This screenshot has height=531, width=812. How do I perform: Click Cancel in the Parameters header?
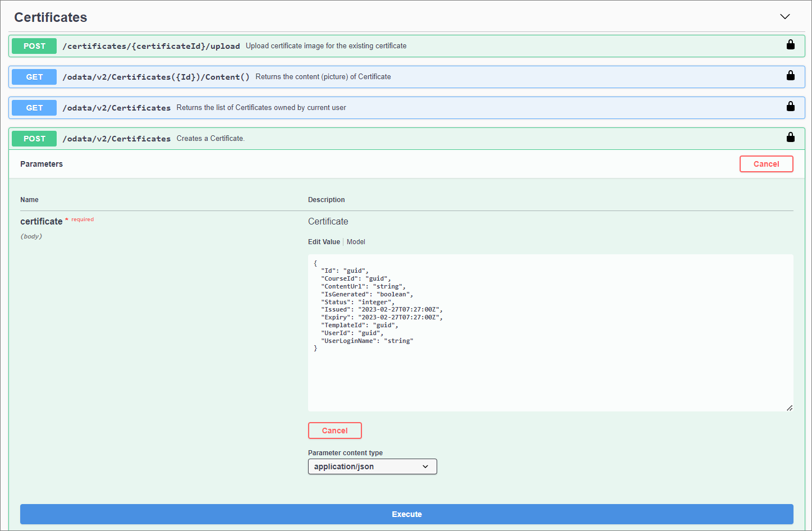(x=766, y=163)
